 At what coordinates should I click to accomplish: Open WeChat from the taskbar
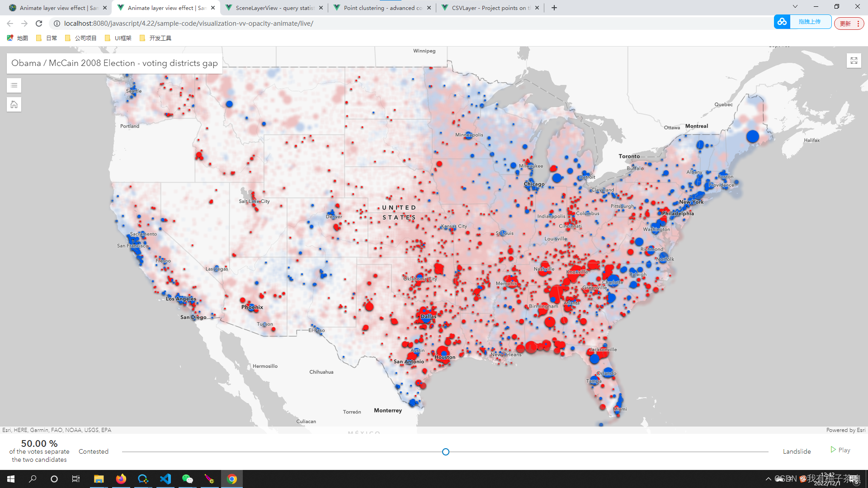coord(187,479)
